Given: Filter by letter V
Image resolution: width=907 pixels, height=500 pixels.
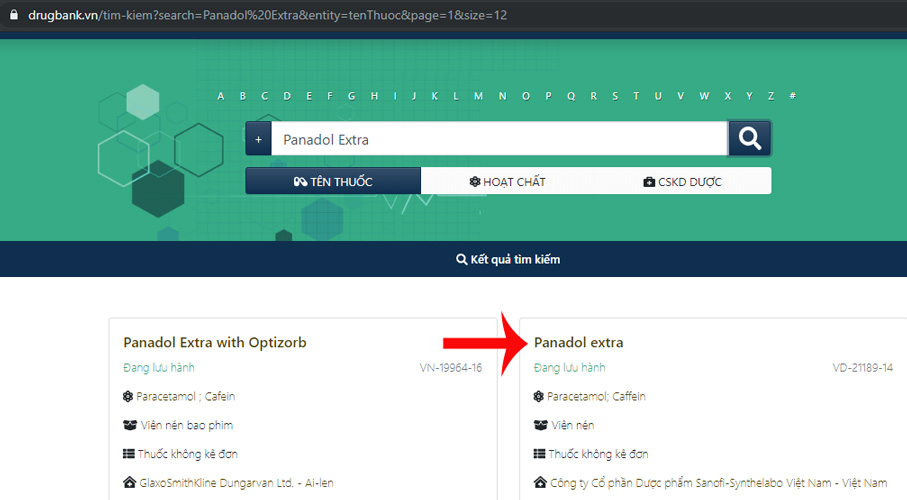Looking at the screenshot, I should point(680,96).
